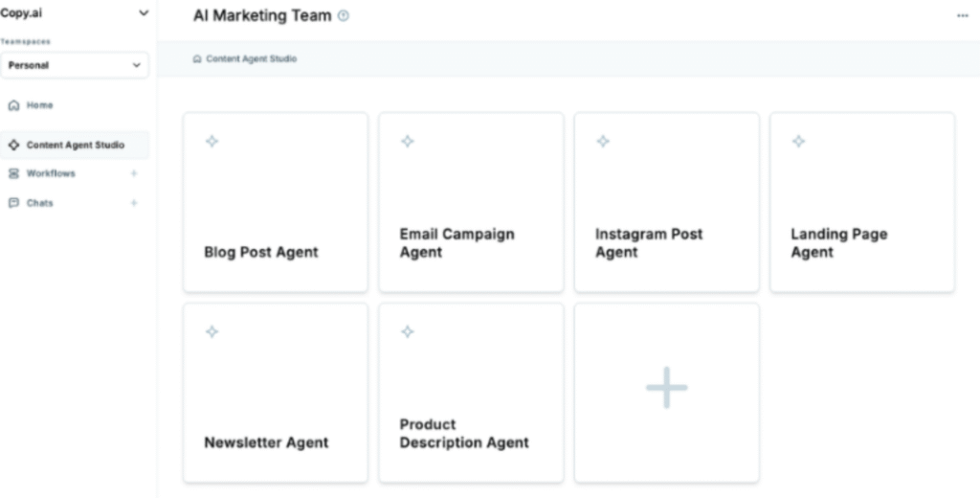Click the sparkle icon on Newsletter Agent card
Viewport: 980px width, 498px height.
point(212,332)
